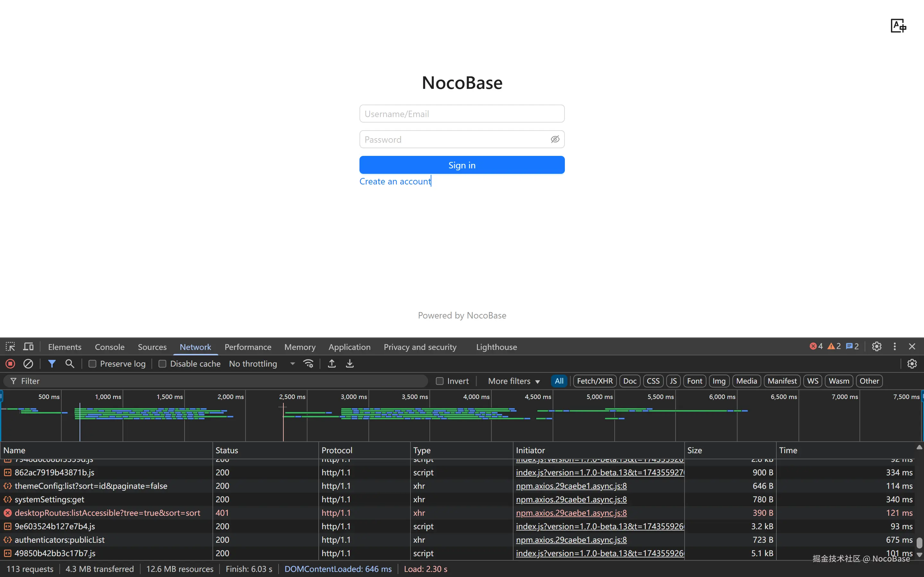Filter requests by Fetch/XHR
Image resolution: width=924 pixels, height=577 pixels.
pyautogui.click(x=594, y=381)
